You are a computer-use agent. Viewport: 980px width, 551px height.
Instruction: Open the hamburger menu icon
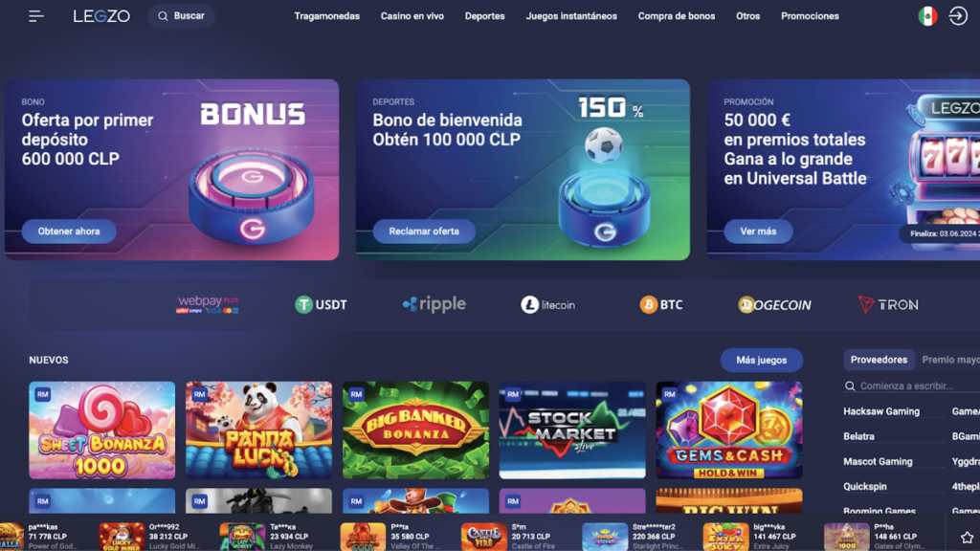pyautogui.click(x=36, y=16)
